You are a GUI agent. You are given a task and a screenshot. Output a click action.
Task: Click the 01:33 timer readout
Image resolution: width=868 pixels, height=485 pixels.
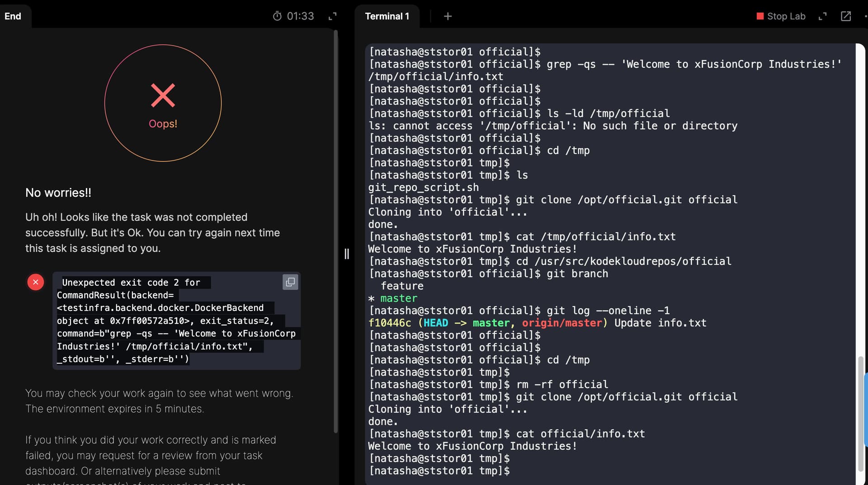300,16
